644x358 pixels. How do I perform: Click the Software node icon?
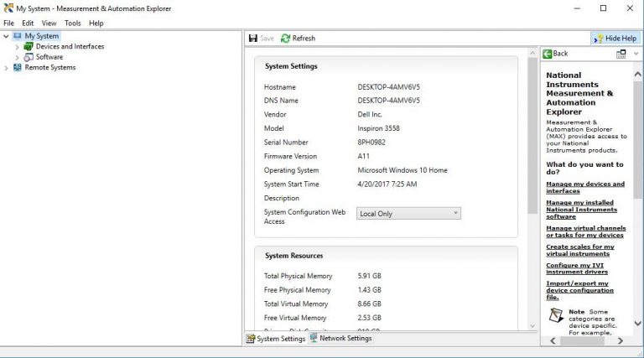[x=29, y=57]
